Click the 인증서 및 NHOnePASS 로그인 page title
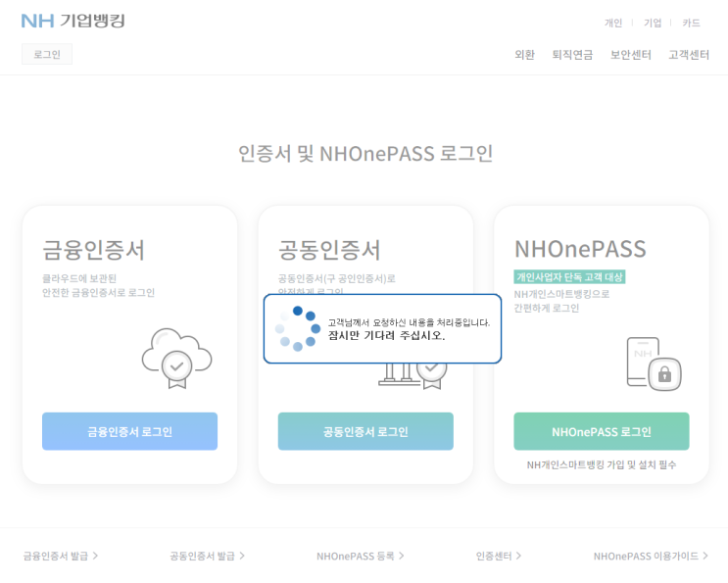 point(365,153)
